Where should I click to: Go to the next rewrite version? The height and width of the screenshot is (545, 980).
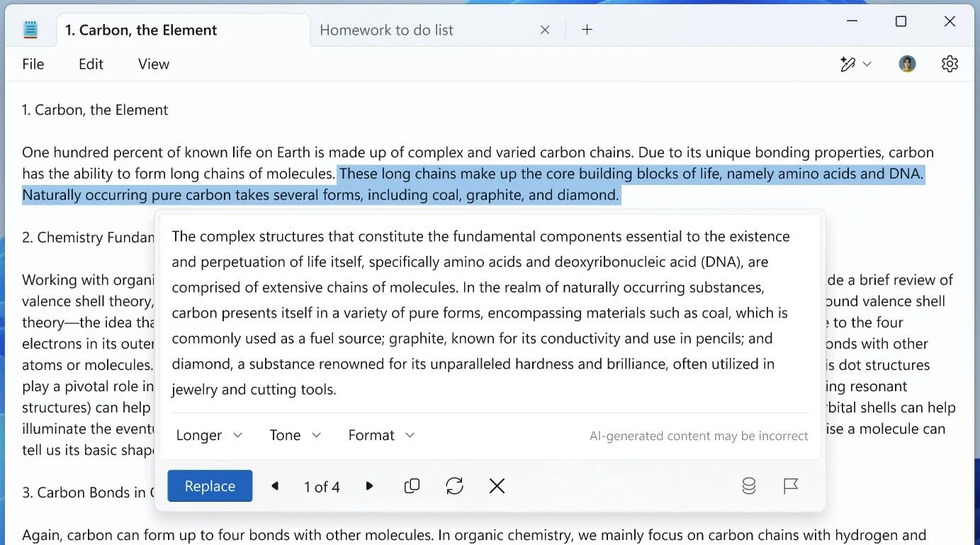click(369, 486)
